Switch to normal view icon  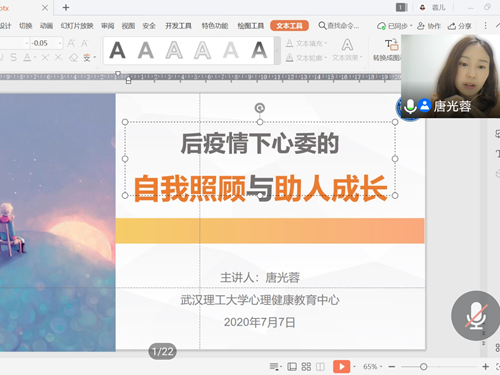(292, 367)
